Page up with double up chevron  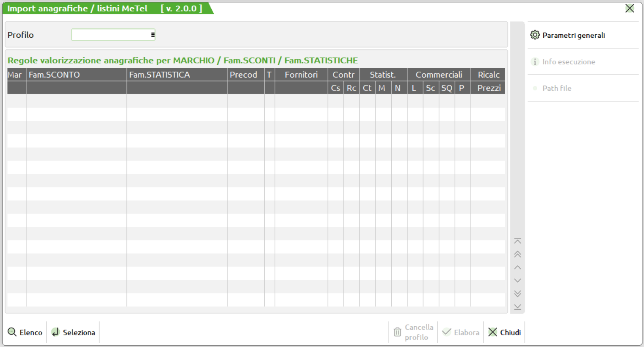click(x=517, y=254)
